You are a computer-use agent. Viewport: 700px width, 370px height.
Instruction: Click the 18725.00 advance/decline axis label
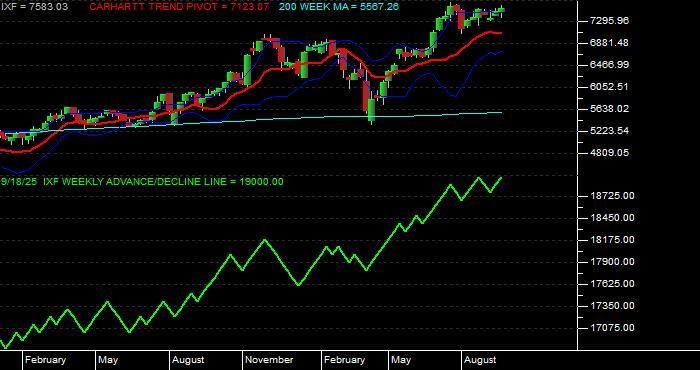point(612,196)
